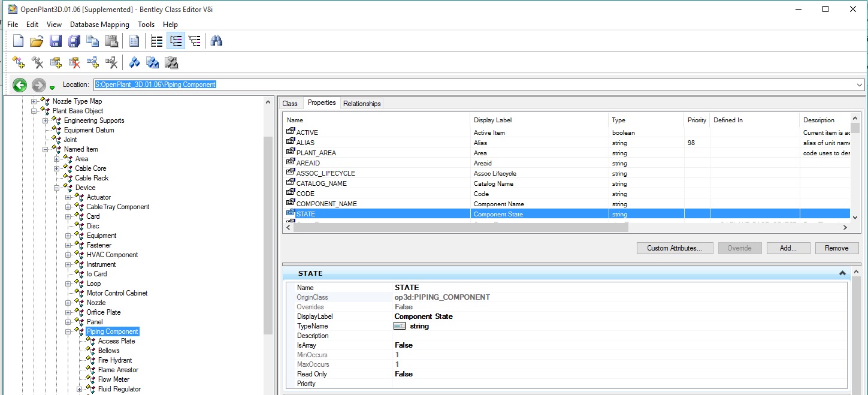Sort by the Display Label column header
This screenshot has height=395, width=868.
(539, 120)
